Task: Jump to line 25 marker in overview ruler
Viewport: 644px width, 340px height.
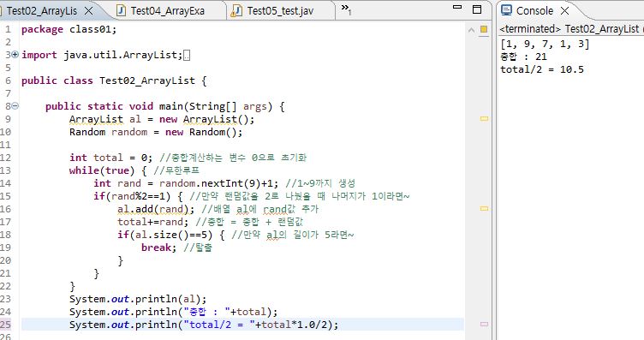Action: (x=484, y=324)
